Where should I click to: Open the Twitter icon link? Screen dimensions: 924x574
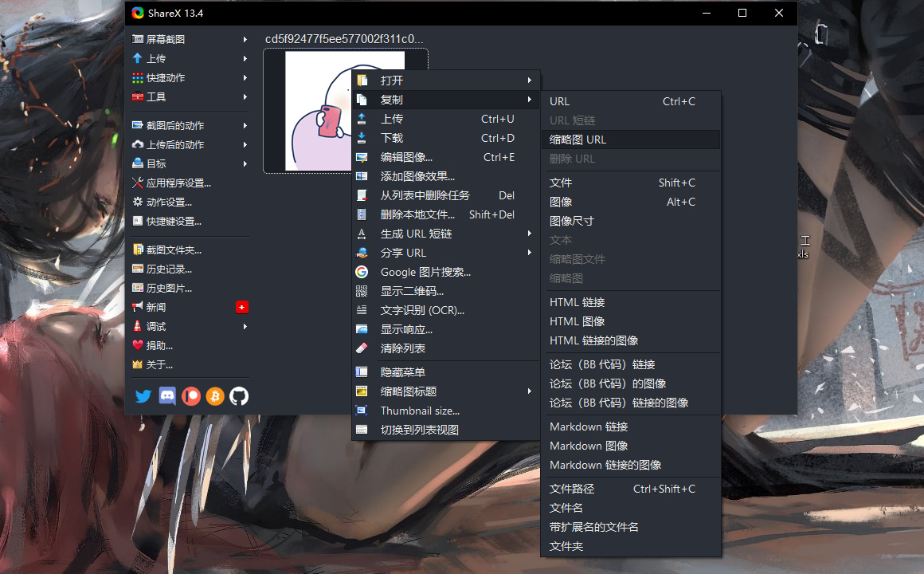tap(143, 396)
